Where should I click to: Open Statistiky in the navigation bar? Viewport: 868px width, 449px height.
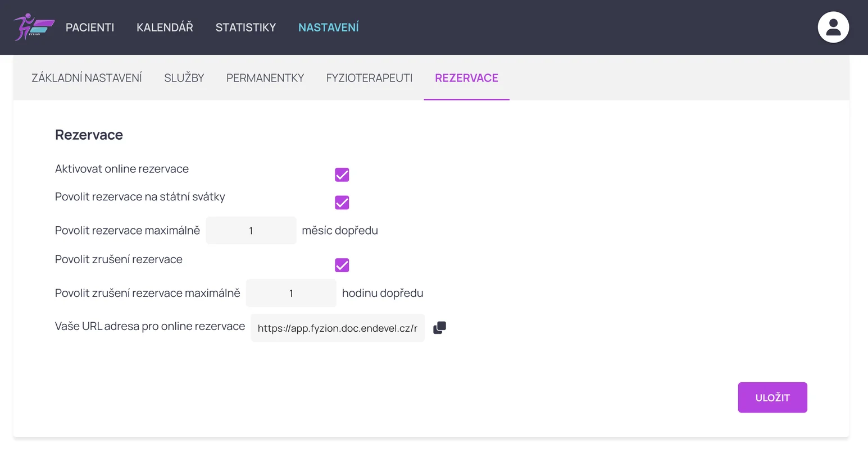pos(246,28)
